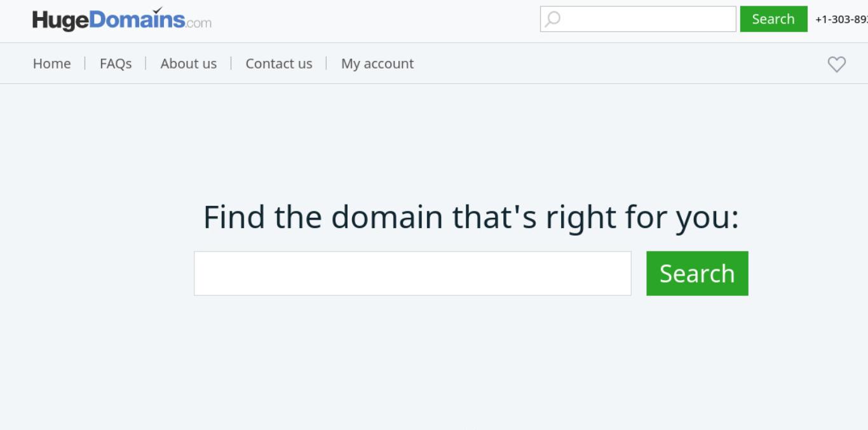The image size is (868, 430).
Task: Click the small green Search button in header
Action: pyautogui.click(x=773, y=19)
